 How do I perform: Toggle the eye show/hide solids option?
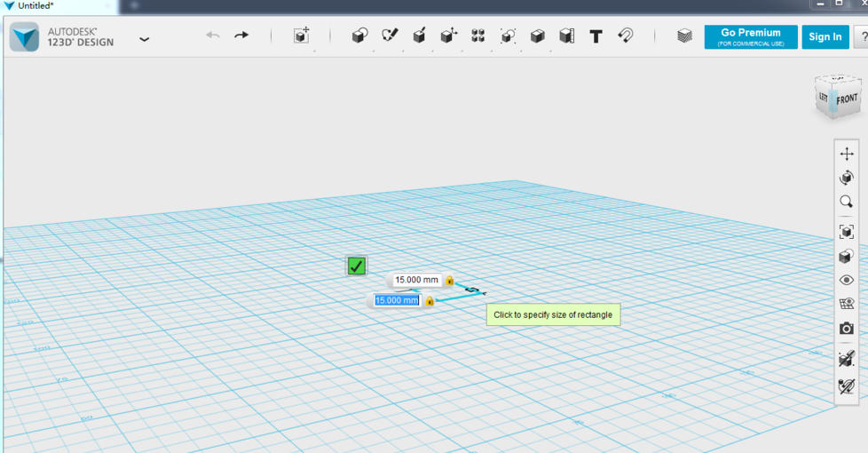click(x=847, y=280)
